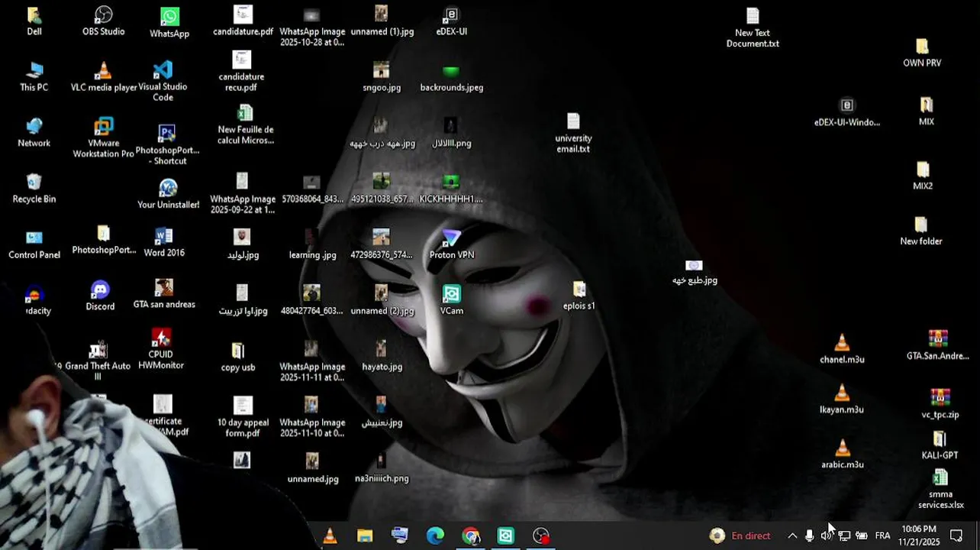
Task: Launch GTA san andreas shortcut
Action: point(164,293)
